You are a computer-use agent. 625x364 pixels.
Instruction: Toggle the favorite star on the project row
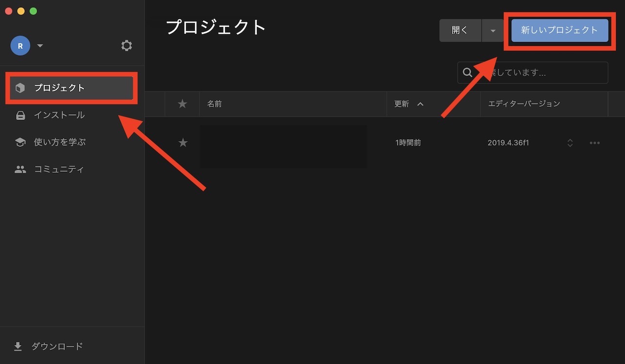(183, 142)
